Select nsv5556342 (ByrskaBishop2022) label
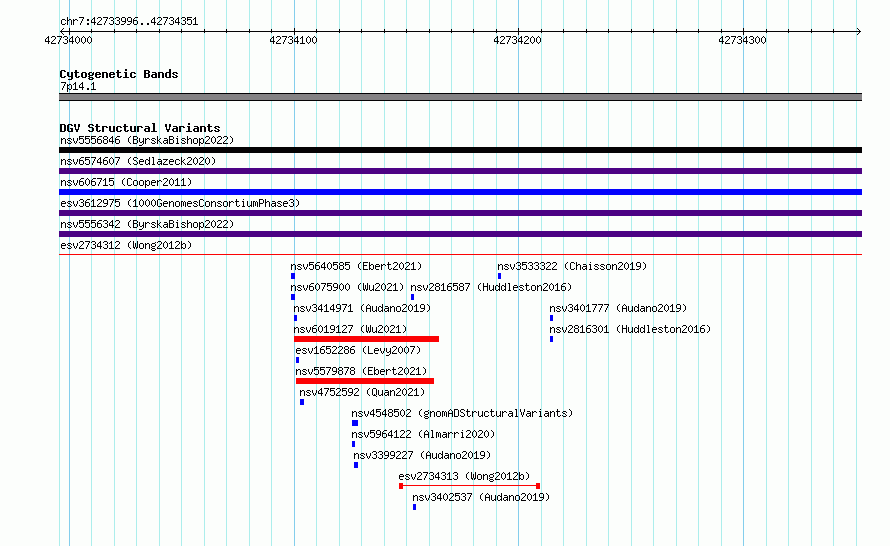The width and height of the screenshot is (890, 546). (x=147, y=224)
